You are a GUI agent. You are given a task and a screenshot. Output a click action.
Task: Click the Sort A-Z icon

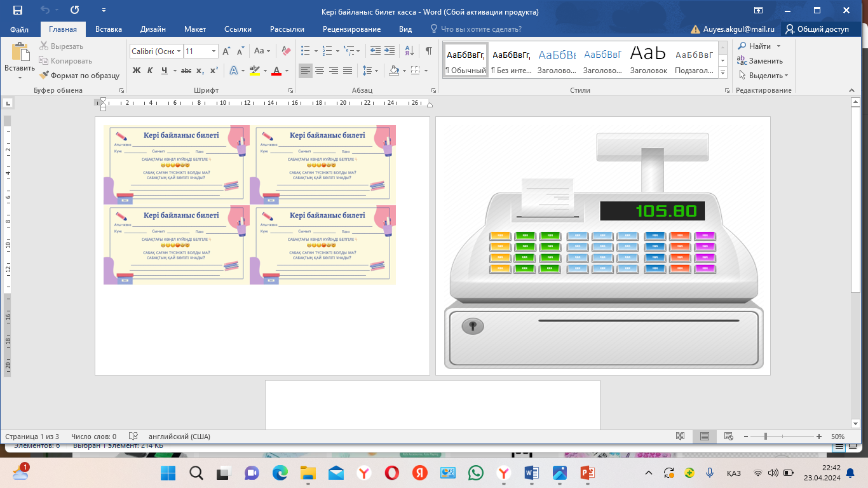[409, 51]
